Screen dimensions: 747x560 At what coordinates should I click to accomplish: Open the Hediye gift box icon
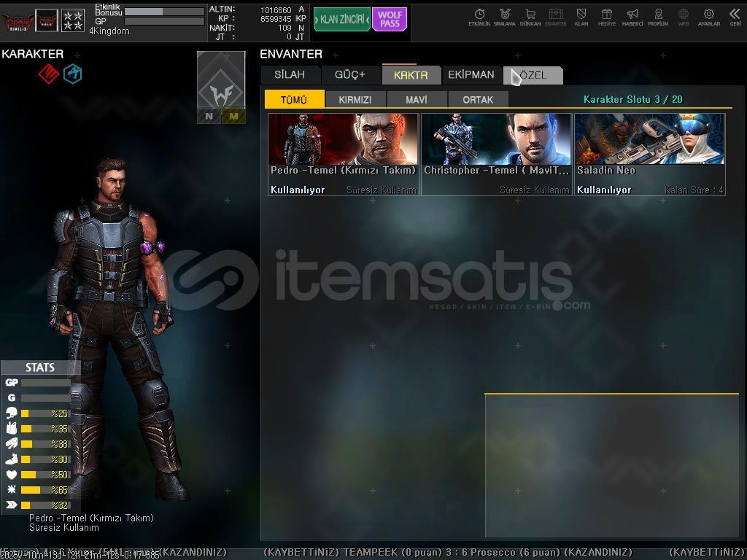coord(607,17)
